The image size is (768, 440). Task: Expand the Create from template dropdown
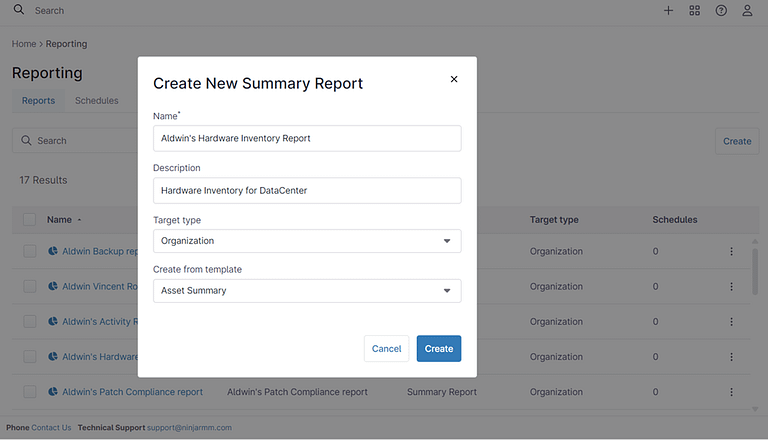307,291
